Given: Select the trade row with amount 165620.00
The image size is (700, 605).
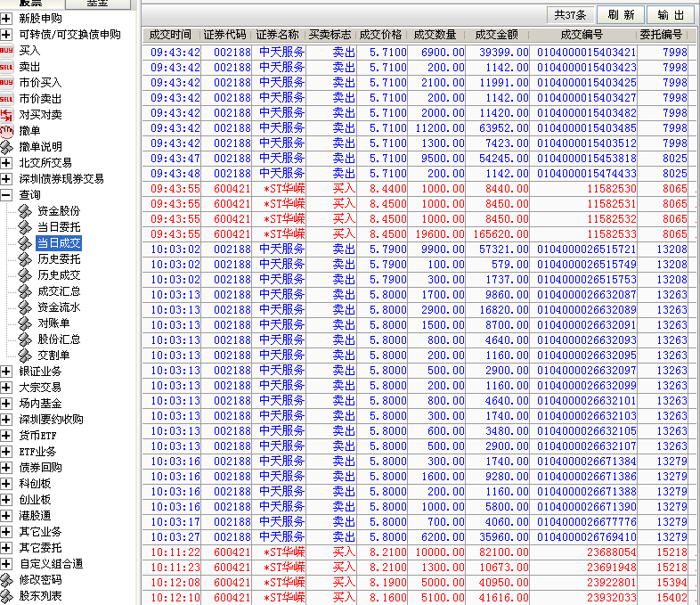Looking at the screenshot, I should 419,234.
